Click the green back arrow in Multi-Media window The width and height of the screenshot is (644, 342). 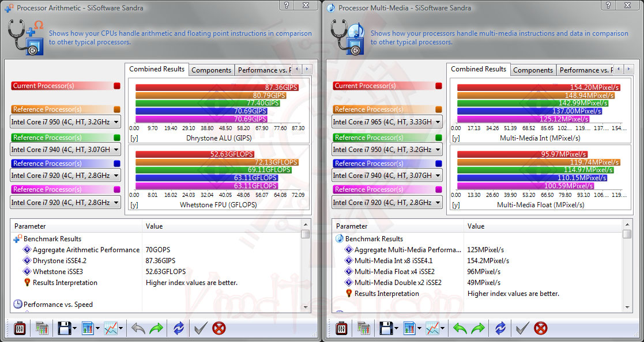(x=460, y=328)
